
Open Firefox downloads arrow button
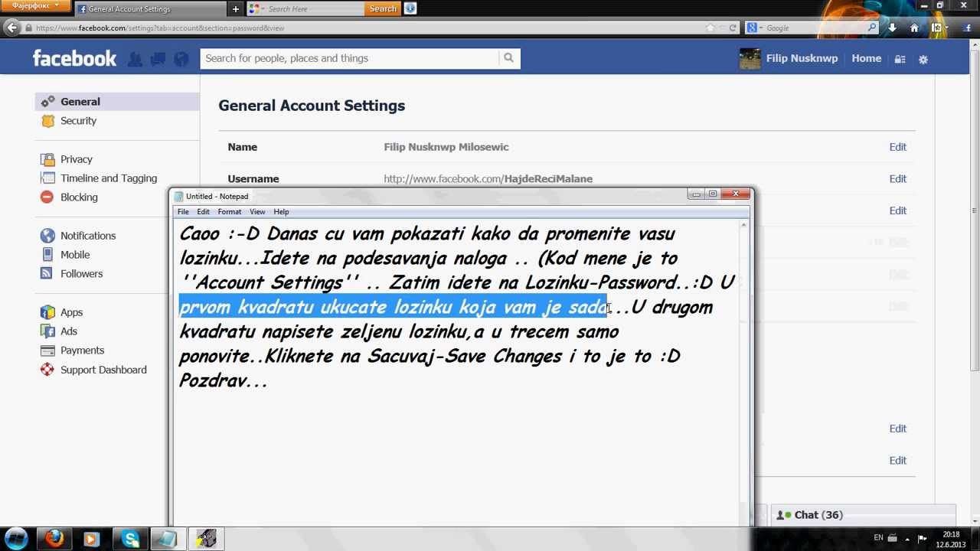pos(893,28)
